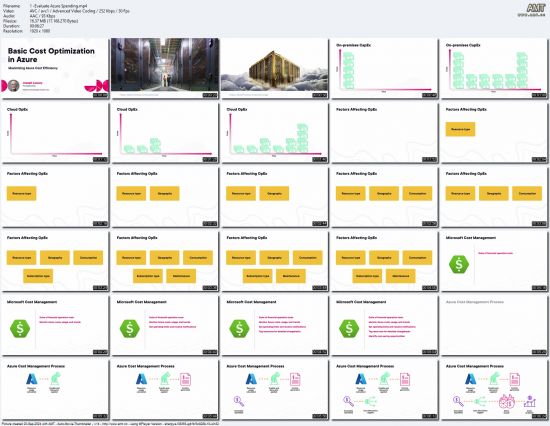The image size is (550, 426).
Task: Click the Duration value in header
Action: (x=37, y=26)
